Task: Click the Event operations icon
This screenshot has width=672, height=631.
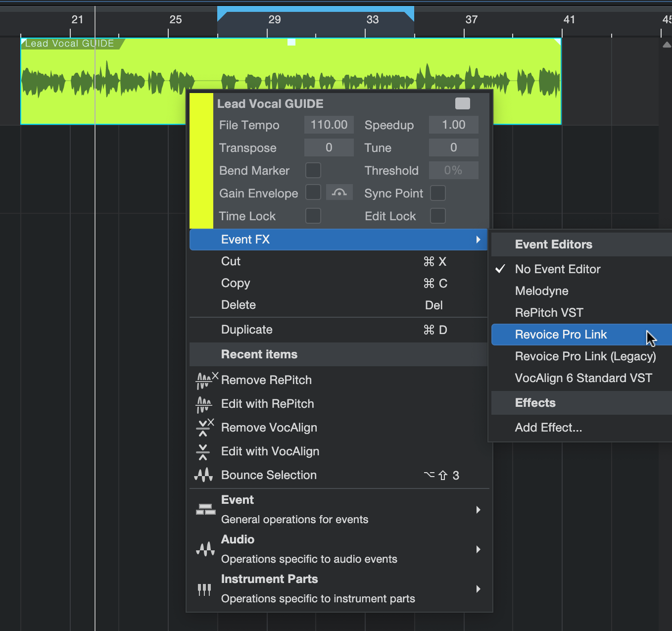Action: (205, 509)
